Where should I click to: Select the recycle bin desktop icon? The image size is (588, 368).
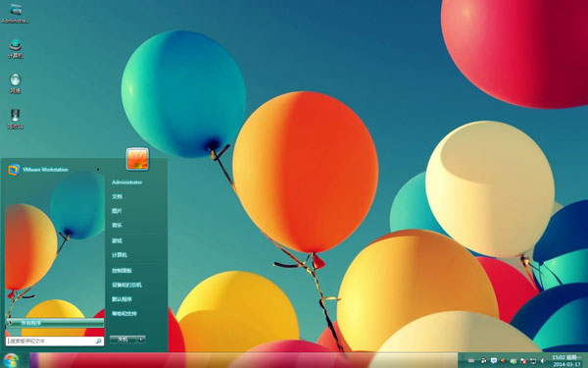(x=15, y=119)
